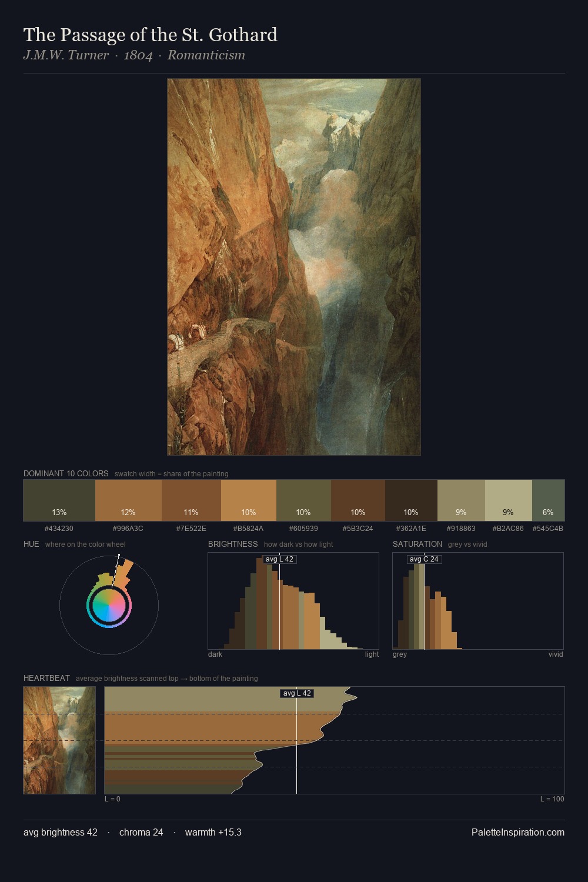Click the #7E522E hex code label
The image size is (588, 882).
point(191,529)
